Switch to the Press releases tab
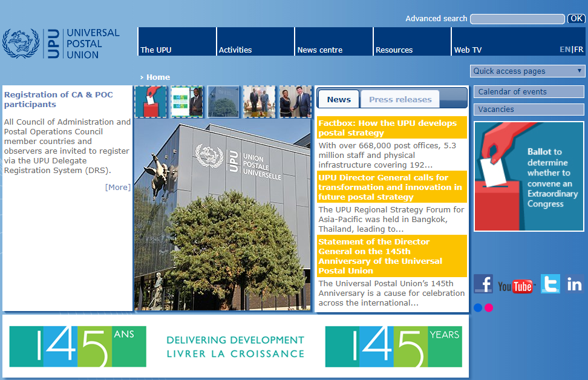Image resolution: width=588 pixels, height=380 pixels. pos(400,99)
